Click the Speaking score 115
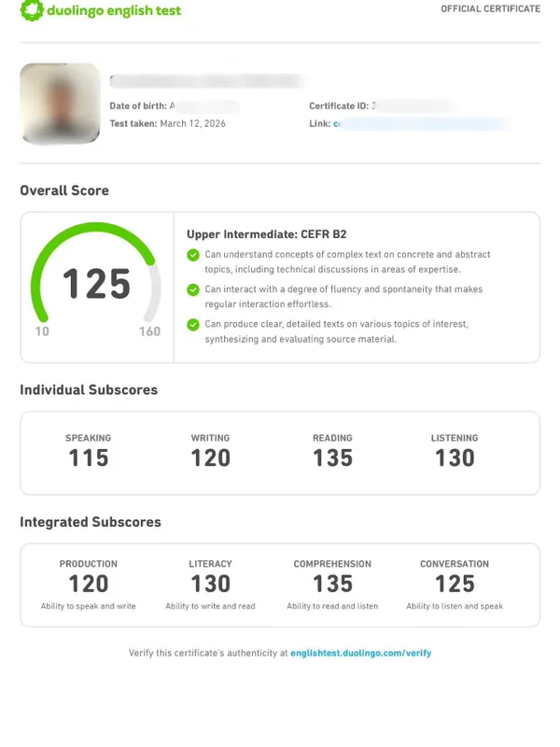560x747 pixels. point(89,458)
